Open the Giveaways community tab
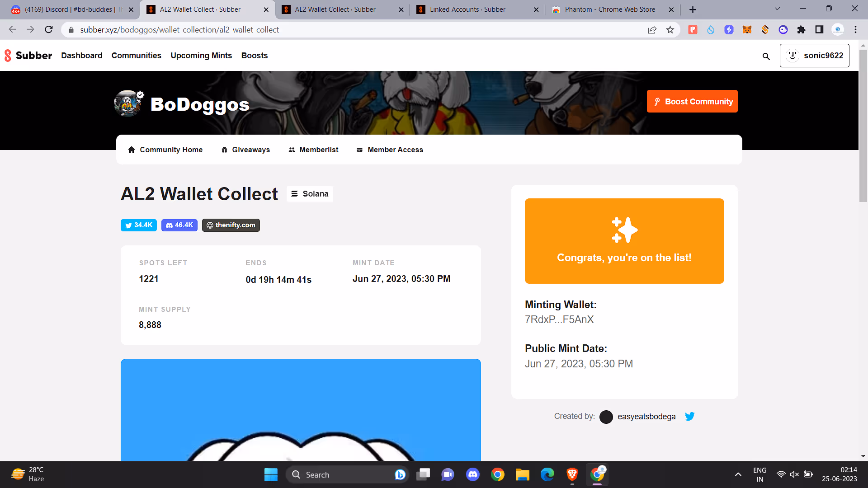The image size is (868, 488). pyautogui.click(x=245, y=150)
